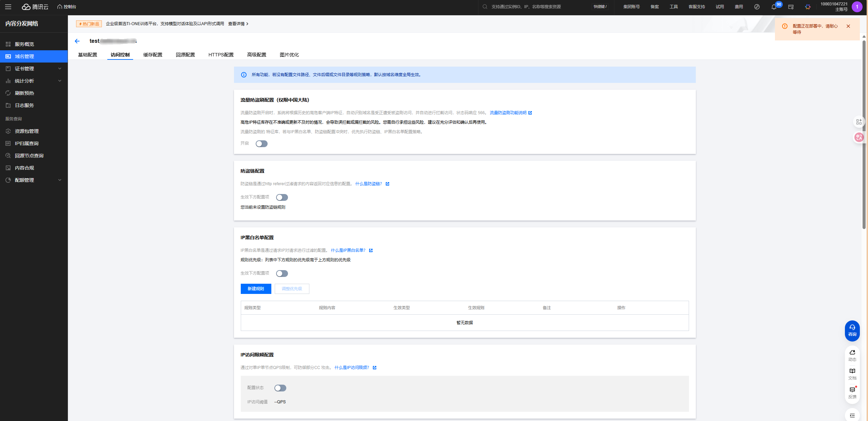Switch to HTTPS配置 tab
Screen dimensions: 868x421
pyautogui.click(x=221, y=55)
